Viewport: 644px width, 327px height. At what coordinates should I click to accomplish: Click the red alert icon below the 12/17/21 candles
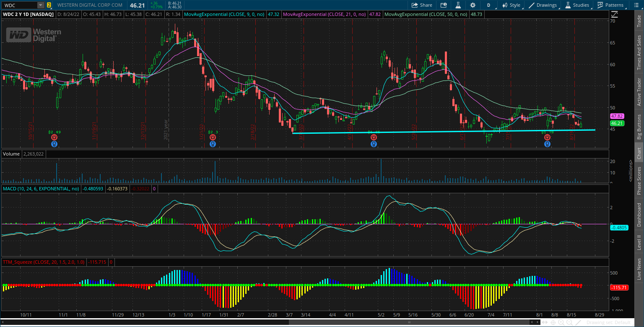[213, 137]
